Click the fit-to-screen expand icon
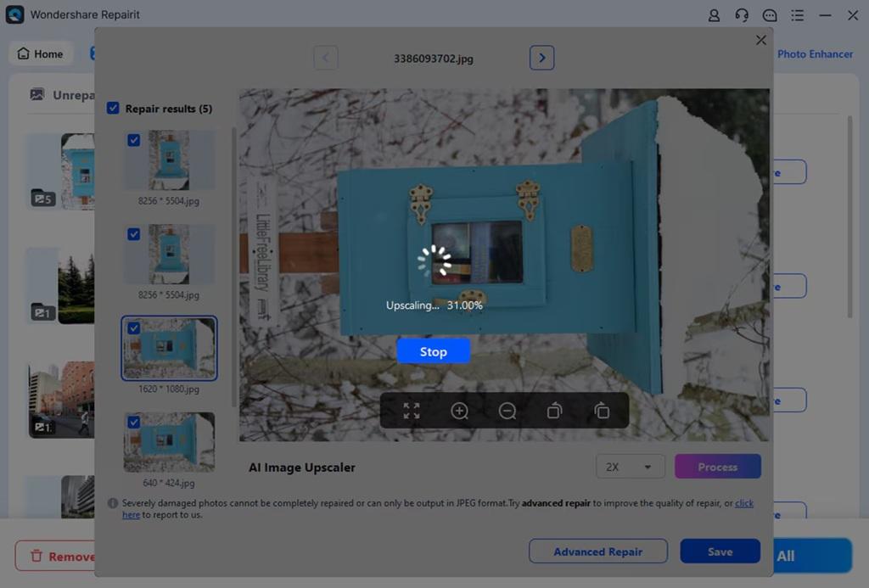Image resolution: width=869 pixels, height=588 pixels. point(412,411)
